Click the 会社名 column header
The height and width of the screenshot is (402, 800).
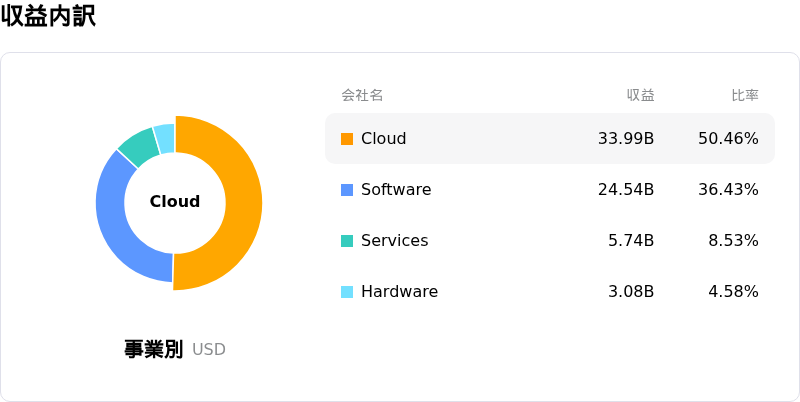pos(362,95)
